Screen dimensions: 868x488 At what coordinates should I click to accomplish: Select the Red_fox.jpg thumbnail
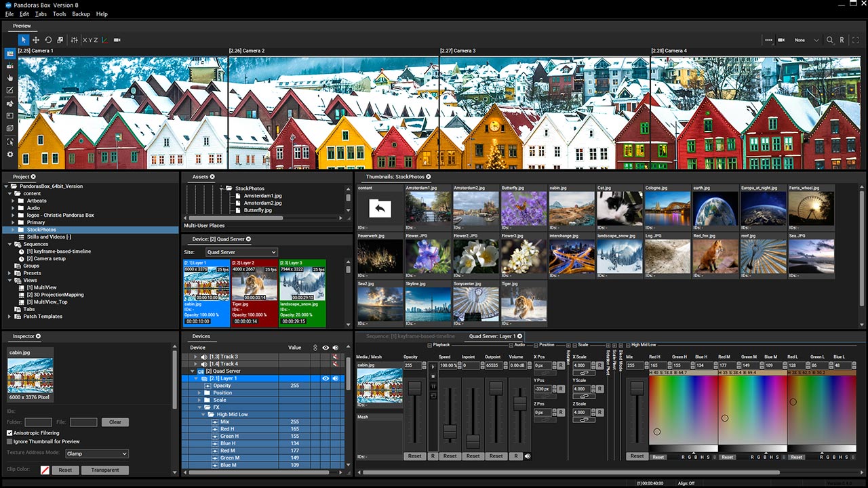click(x=715, y=256)
